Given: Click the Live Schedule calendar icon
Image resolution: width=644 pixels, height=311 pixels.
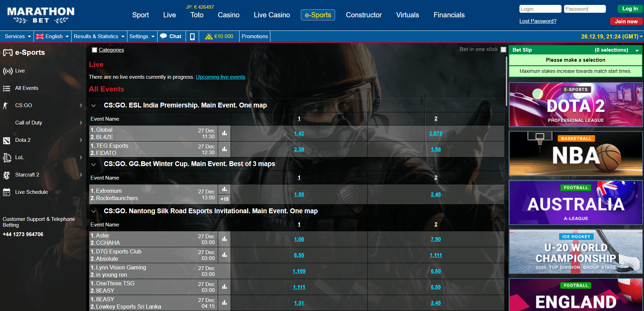Looking at the screenshot, I should (7, 192).
